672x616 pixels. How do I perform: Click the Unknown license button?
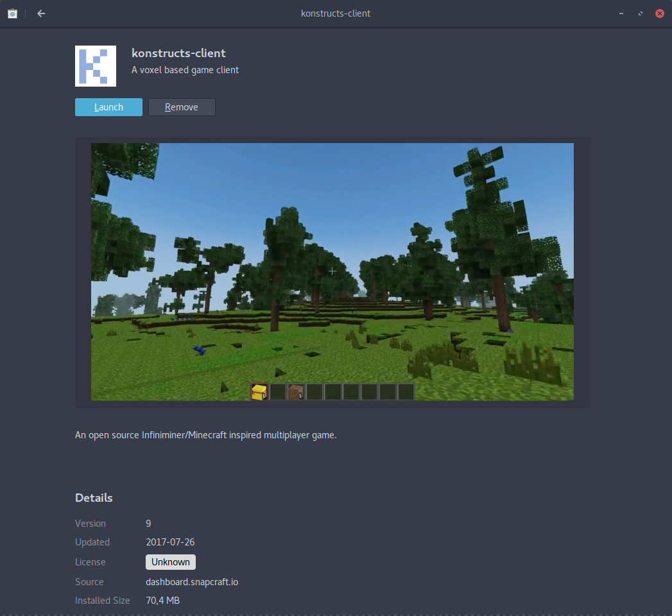click(x=171, y=562)
